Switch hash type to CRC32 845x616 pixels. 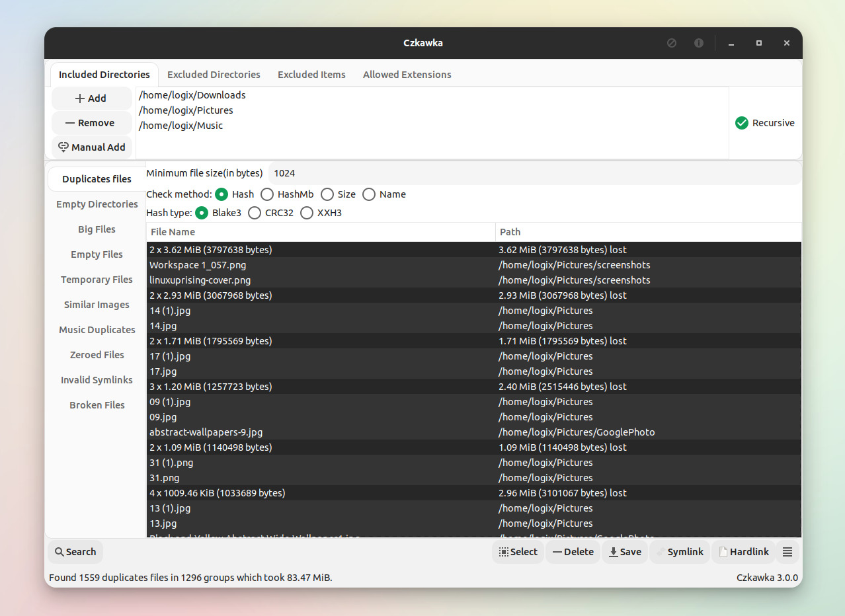click(x=255, y=213)
